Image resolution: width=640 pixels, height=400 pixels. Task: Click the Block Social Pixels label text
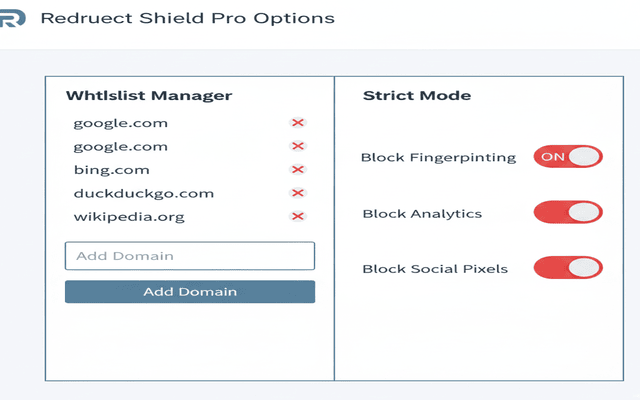pyautogui.click(x=434, y=269)
